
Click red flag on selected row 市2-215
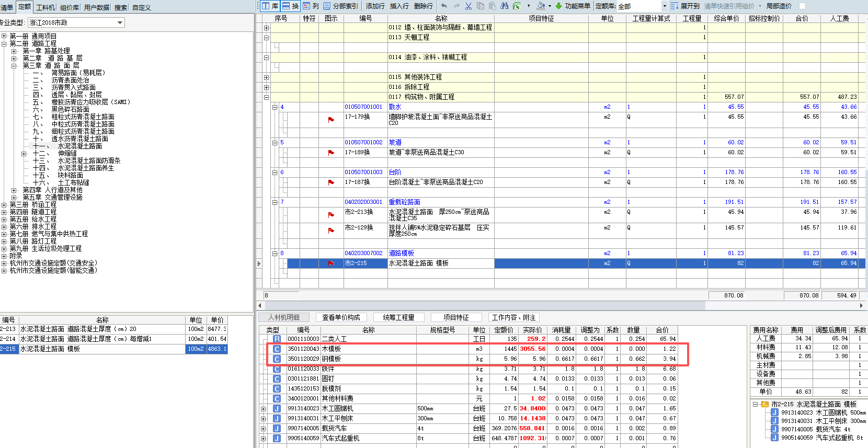point(331,263)
